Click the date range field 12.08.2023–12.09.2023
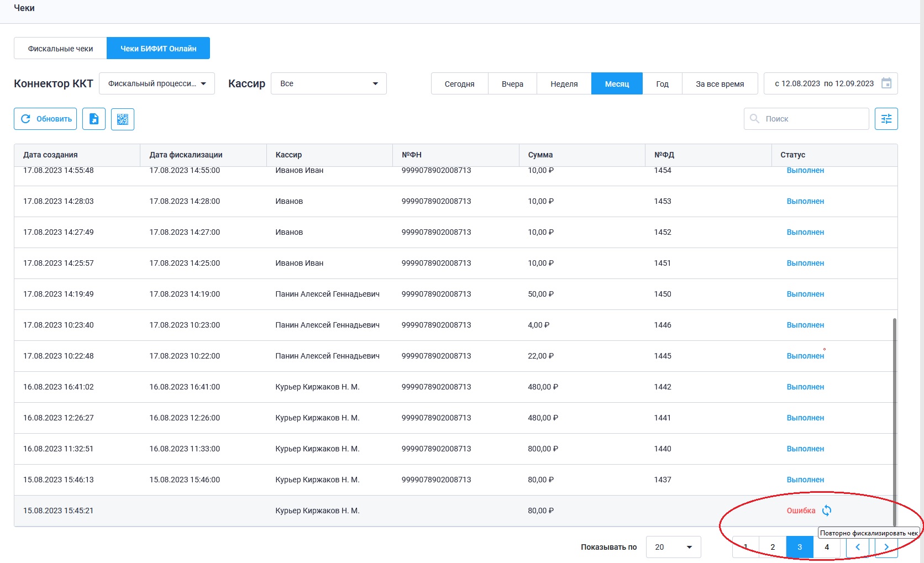 tap(831, 83)
